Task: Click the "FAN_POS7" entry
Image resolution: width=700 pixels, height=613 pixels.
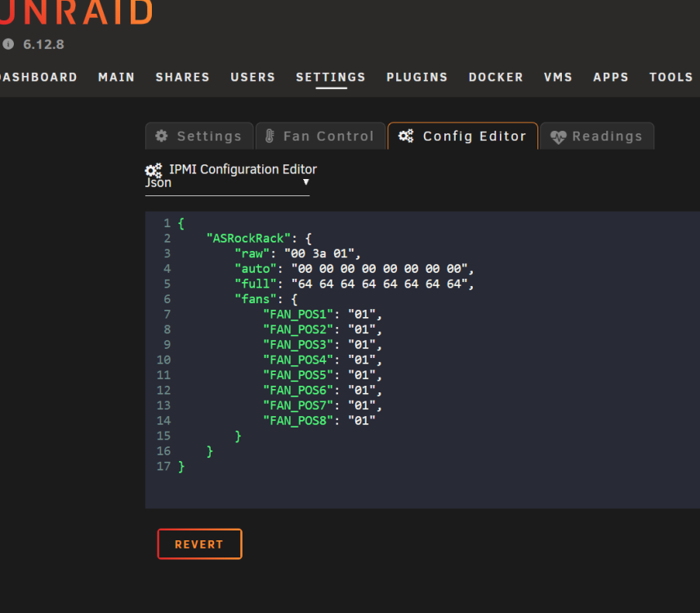Action: [298, 405]
